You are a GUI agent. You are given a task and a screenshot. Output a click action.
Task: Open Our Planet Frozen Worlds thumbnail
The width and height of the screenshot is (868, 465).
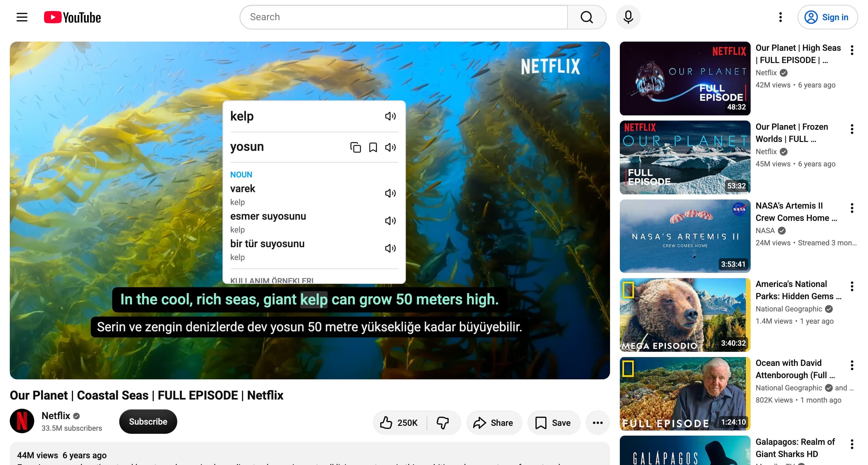point(685,158)
